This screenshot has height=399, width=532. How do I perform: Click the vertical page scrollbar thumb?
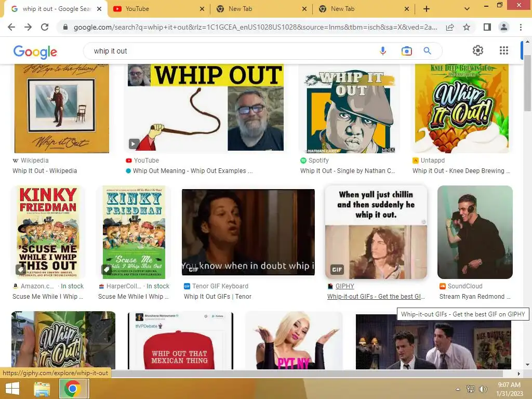527,83
